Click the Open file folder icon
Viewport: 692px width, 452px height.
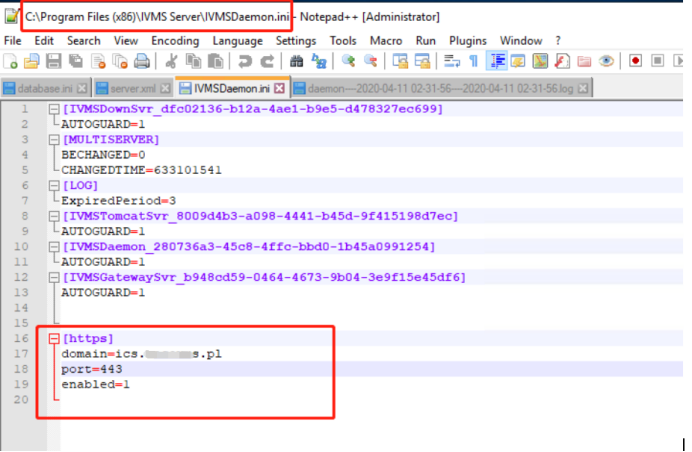point(31,61)
